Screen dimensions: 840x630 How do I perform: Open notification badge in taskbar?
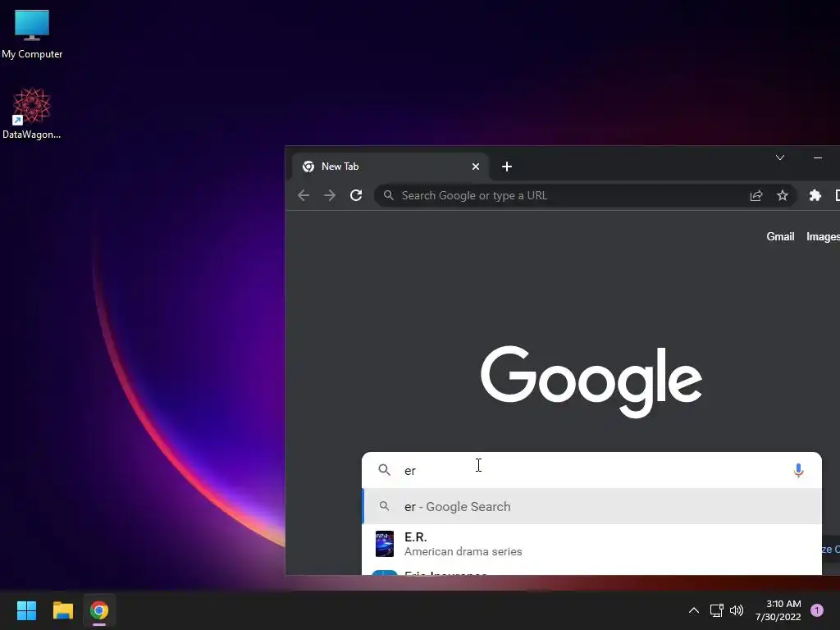816,610
